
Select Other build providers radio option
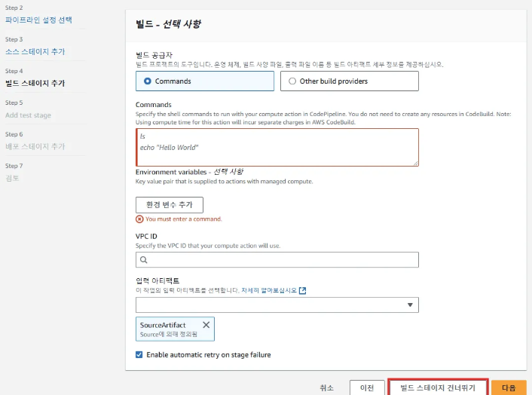[x=292, y=81]
